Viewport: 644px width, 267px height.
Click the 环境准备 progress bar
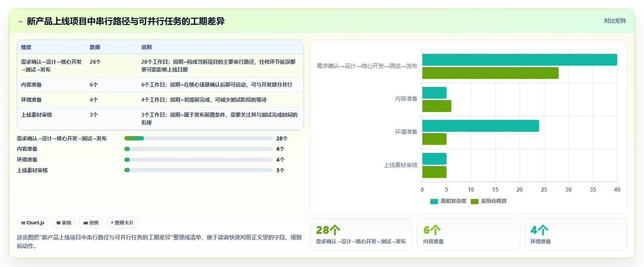click(x=198, y=160)
